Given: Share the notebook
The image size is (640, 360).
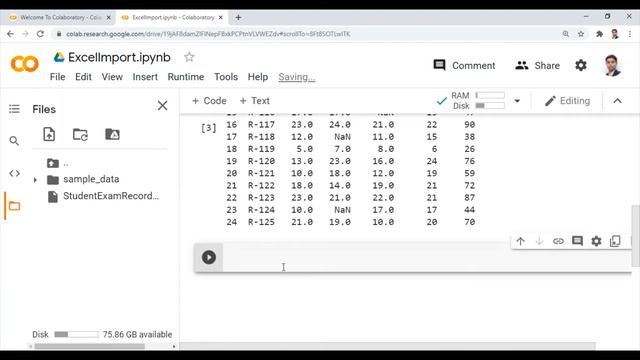Looking at the screenshot, I should (x=537, y=65).
